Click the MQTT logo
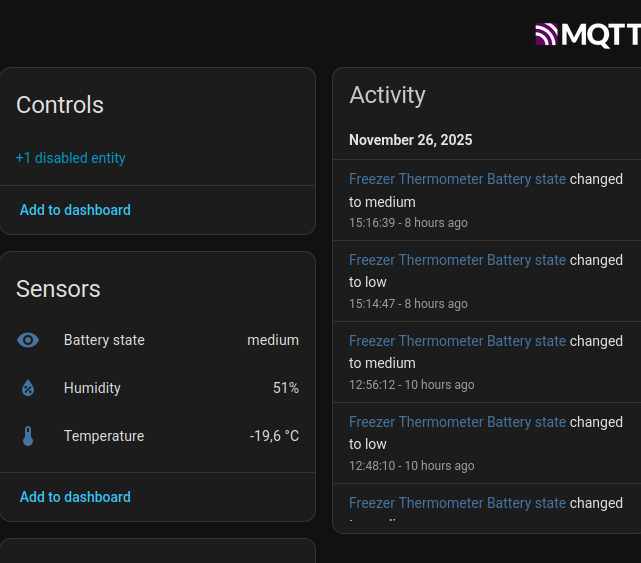 (x=588, y=35)
